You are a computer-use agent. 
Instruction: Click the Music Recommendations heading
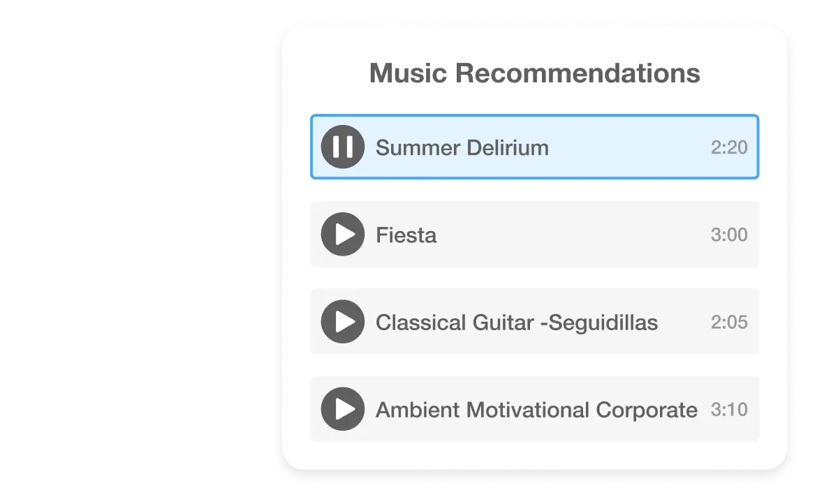pos(534,72)
